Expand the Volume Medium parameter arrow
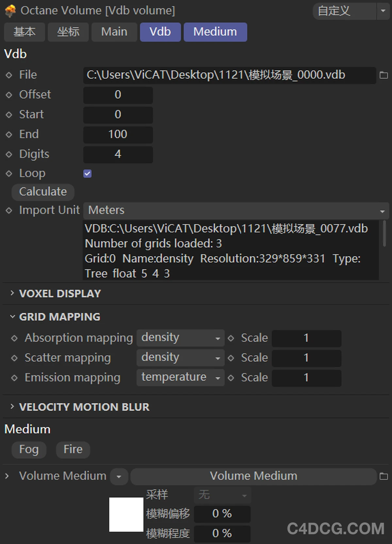 (x=7, y=476)
